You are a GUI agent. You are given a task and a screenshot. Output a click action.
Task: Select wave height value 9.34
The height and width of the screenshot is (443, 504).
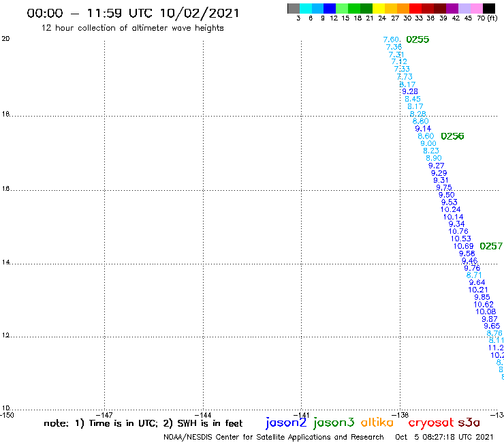(x=457, y=224)
